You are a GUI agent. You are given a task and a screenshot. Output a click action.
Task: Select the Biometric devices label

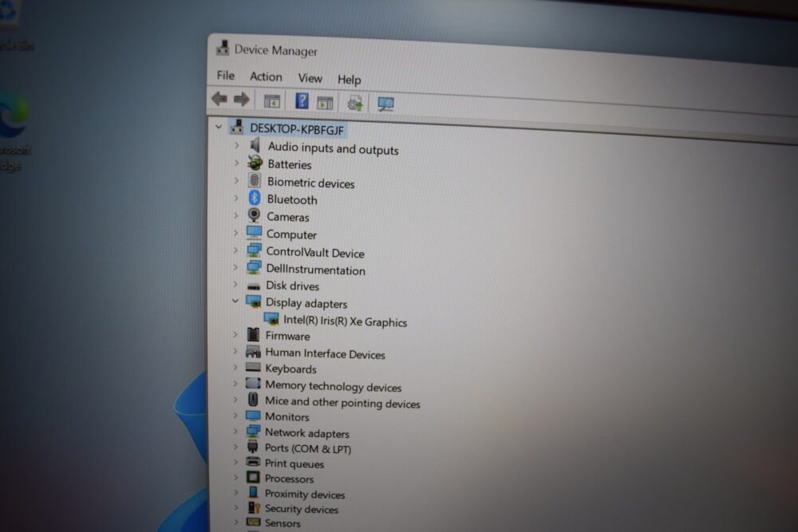(311, 183)
